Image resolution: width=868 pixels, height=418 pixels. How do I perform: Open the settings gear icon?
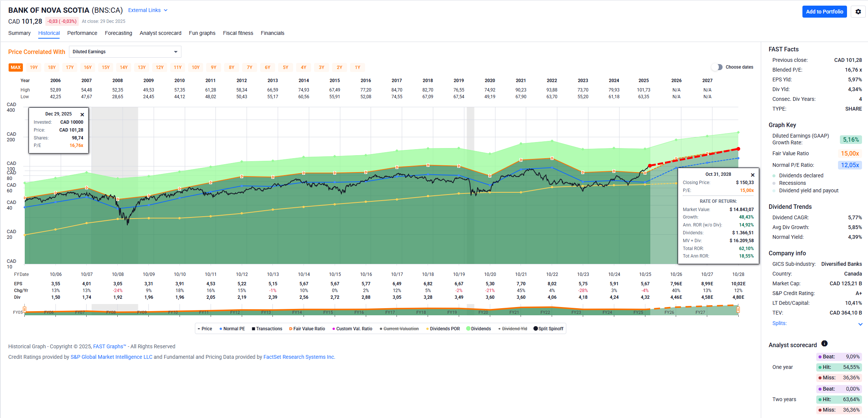[858, 12]
